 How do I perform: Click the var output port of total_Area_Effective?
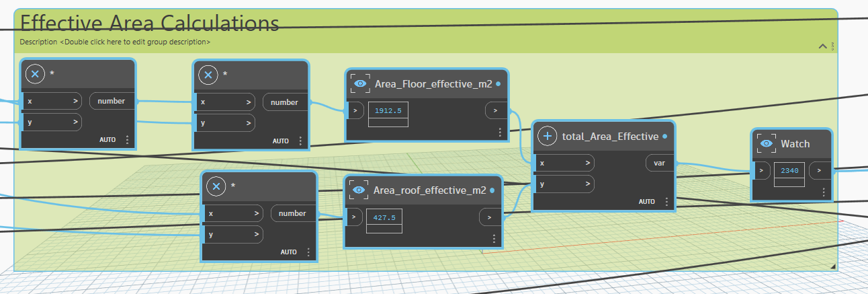[x=659, y=163]
